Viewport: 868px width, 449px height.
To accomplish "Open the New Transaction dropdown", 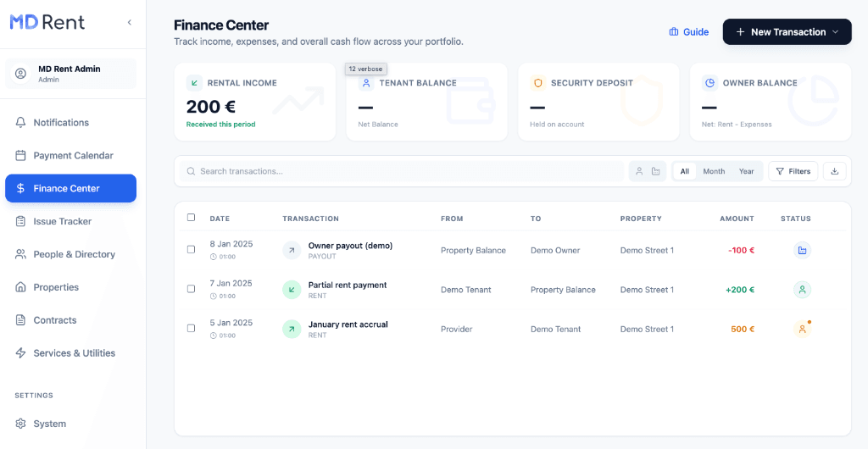I will coord(787,32).
